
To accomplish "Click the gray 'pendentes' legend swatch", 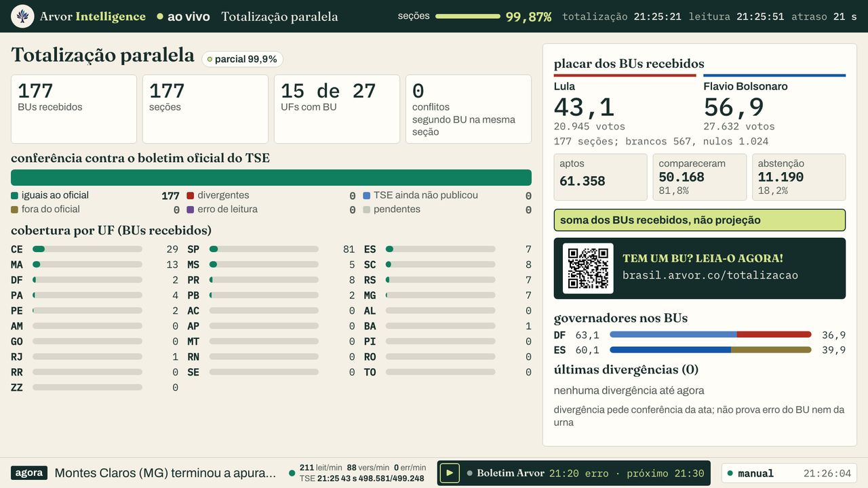I will pos(367,209).
